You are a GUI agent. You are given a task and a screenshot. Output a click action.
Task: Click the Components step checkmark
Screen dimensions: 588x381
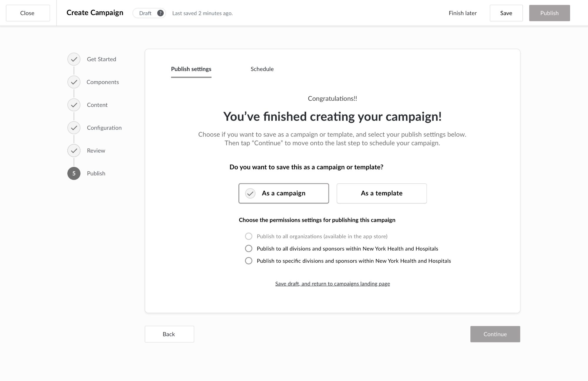coord(74,82)
